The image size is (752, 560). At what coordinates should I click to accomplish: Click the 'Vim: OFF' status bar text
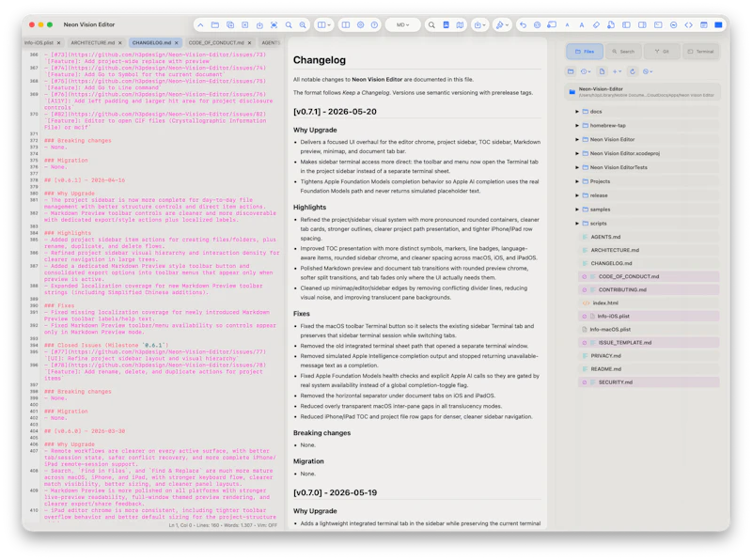point(266,525)
